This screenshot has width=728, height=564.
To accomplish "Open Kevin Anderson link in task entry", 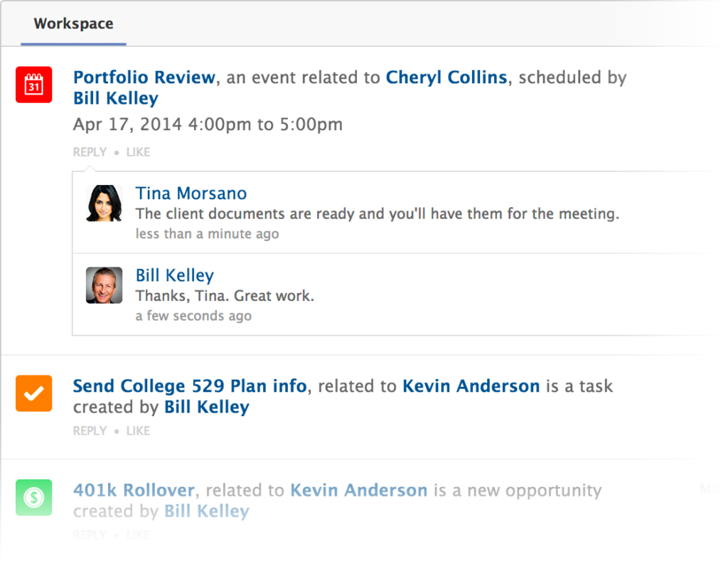I will 471,385.
